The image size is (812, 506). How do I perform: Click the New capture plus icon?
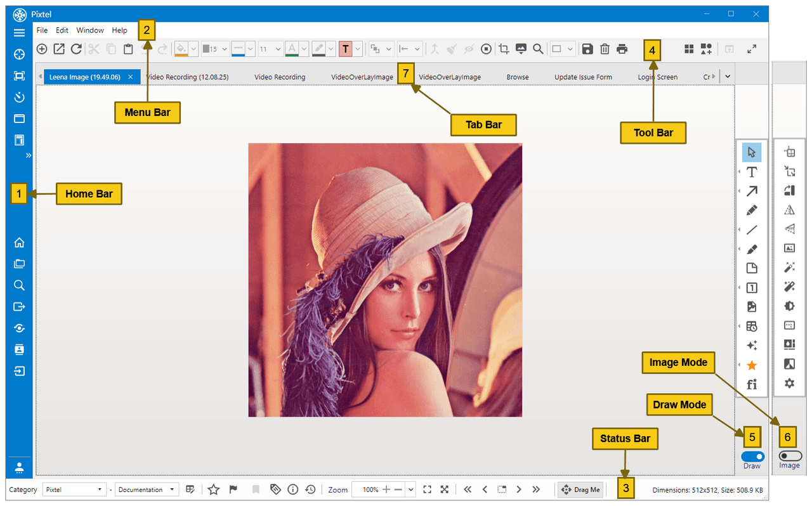[x=42, y=49]
